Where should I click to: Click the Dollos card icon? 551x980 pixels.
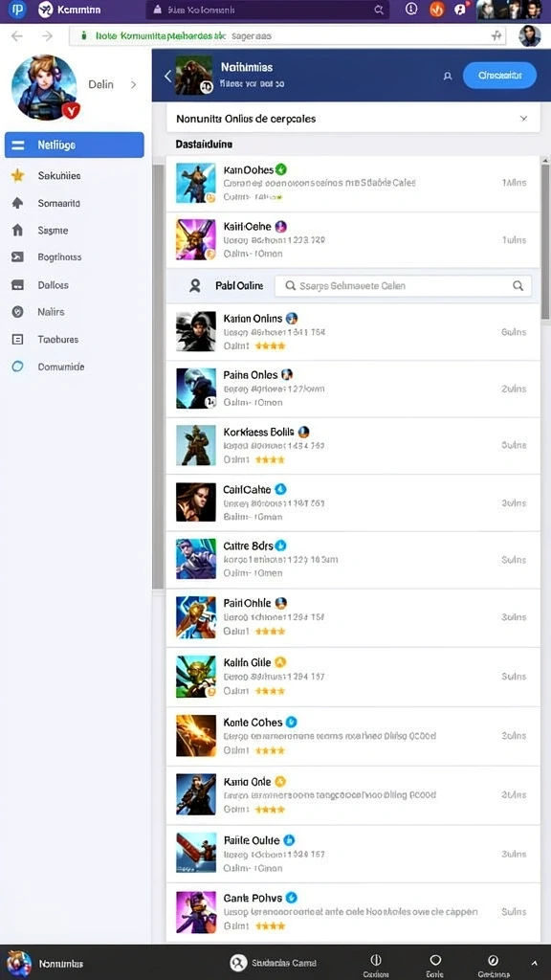(17, 284)
